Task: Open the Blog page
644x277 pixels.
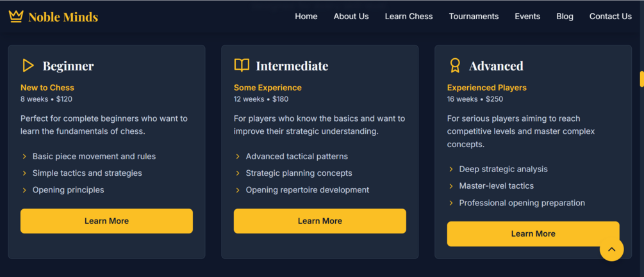Action: [x=565, y=17]
